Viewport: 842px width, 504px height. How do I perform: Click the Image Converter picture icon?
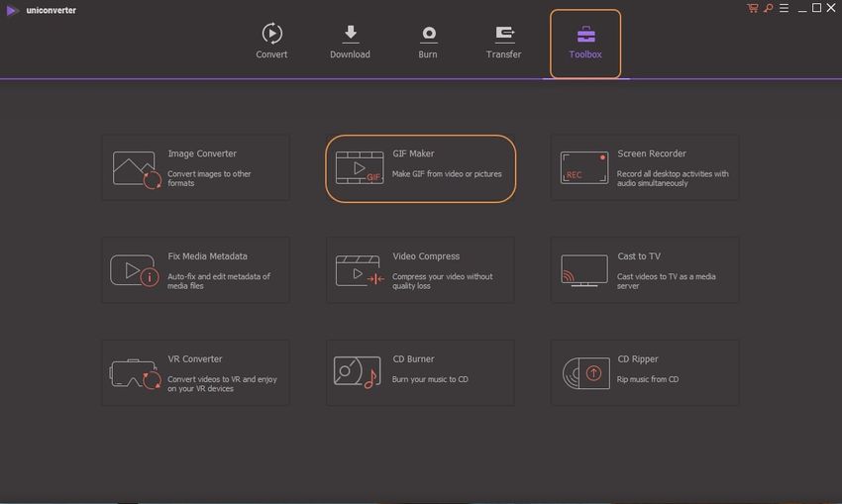click(136, 169)
